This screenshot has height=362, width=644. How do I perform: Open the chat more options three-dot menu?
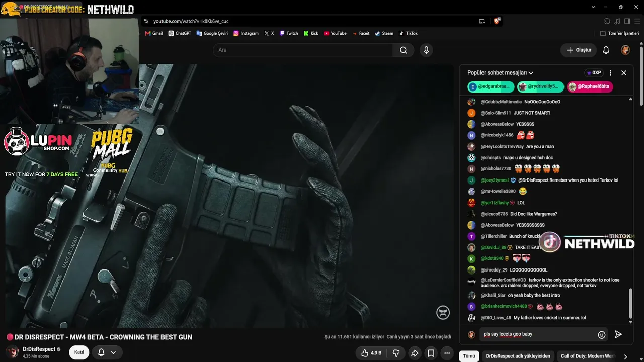(x=610, y=73)
